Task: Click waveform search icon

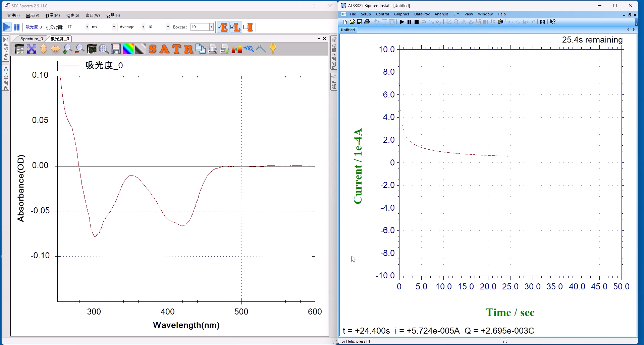Action: click(x=249, y=49)
